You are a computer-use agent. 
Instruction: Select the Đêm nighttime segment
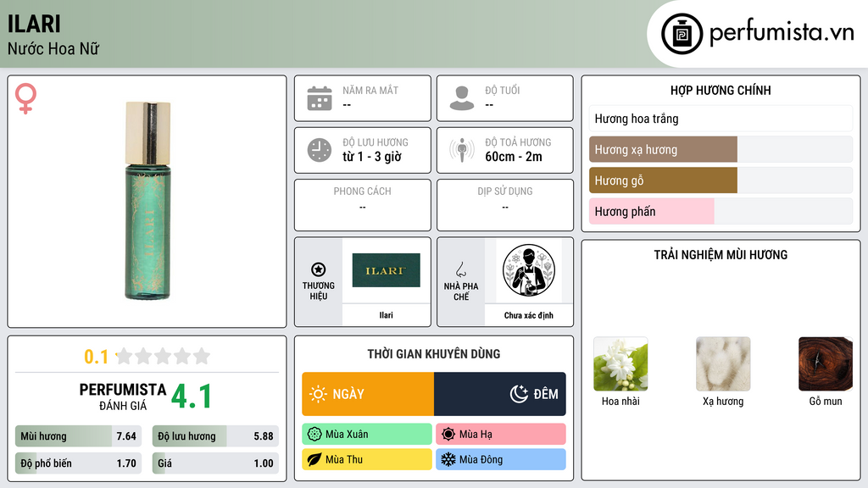[x=500, y=394]
